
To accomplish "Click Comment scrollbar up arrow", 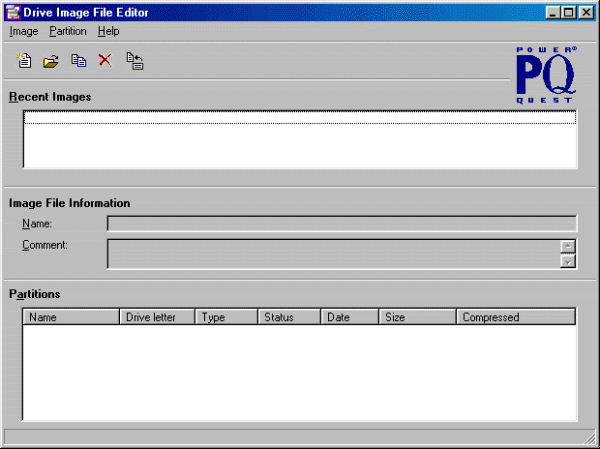I will tap(568, 247).
